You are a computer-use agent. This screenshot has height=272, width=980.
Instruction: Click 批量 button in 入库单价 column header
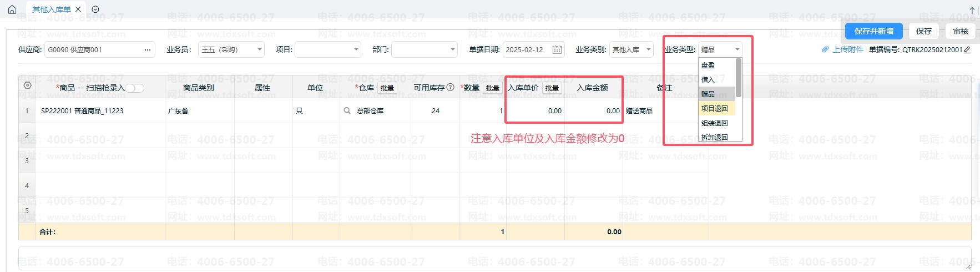coord(552,88)
